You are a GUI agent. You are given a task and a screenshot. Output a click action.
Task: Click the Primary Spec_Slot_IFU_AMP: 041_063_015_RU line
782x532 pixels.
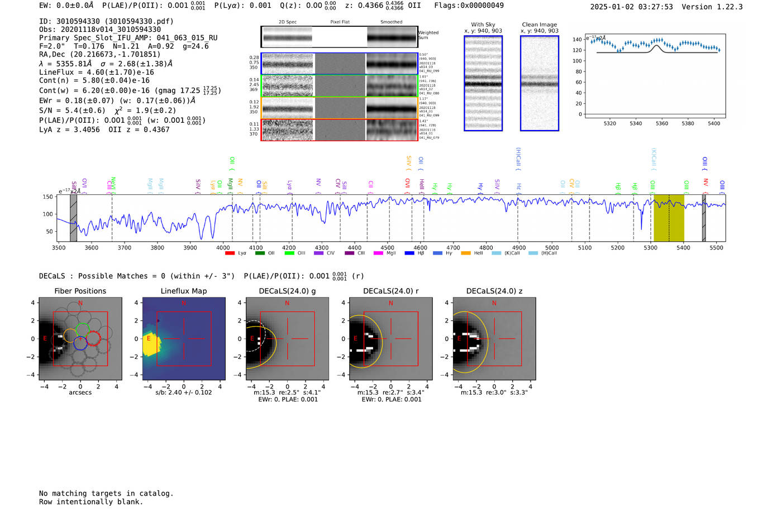click(x=128, y=38)
